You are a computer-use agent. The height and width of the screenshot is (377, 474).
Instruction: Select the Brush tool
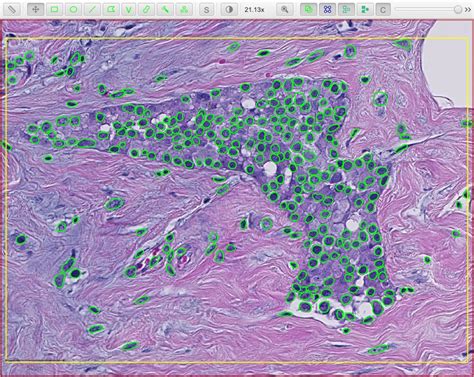[146, 9]
